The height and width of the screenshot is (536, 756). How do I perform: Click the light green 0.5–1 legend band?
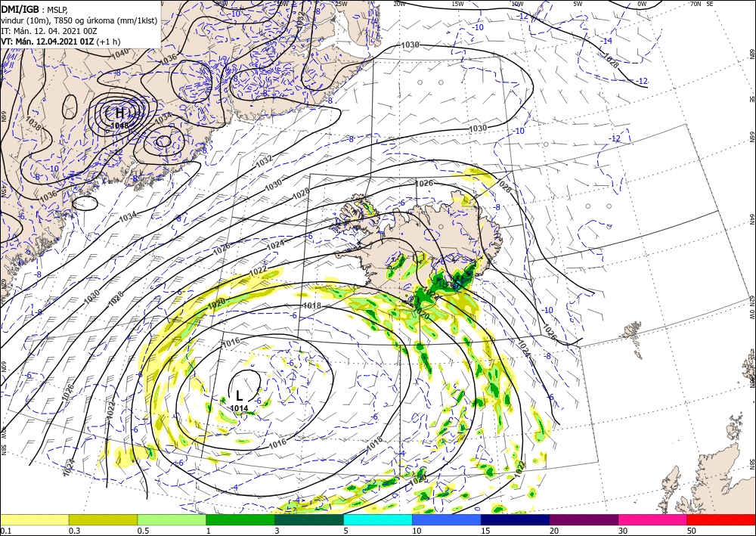pyautogui.click(x=172, y=519)
